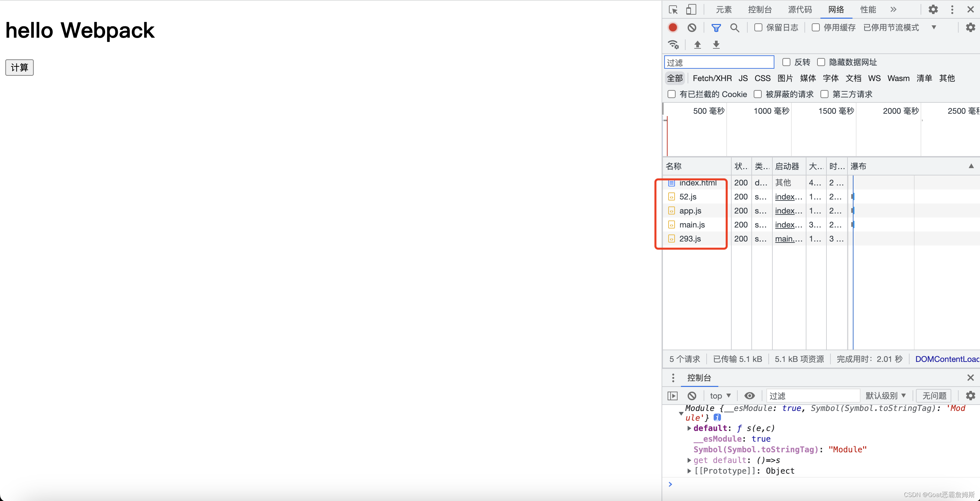Open DevTools settings gear in top bar

pyautogui.click(x=933, y=9)
